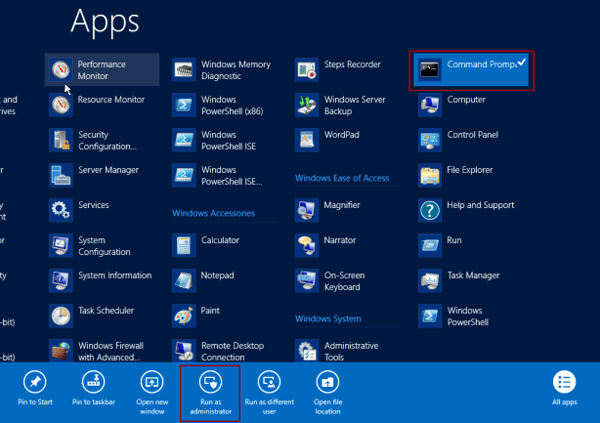Pin selected app to Start
The height and width of the screenshot is (423, 600).
[x=35, y=390]
